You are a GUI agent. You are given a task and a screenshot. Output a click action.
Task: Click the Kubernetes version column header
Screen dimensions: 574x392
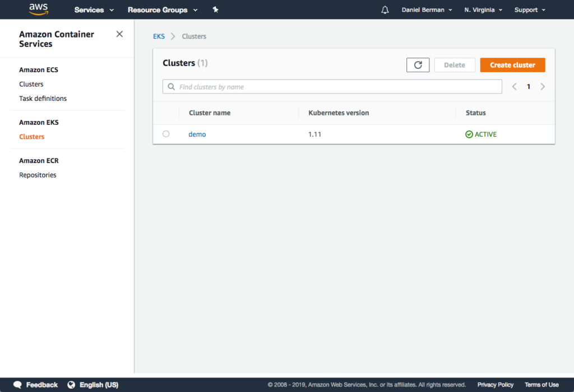pos(339,113)
